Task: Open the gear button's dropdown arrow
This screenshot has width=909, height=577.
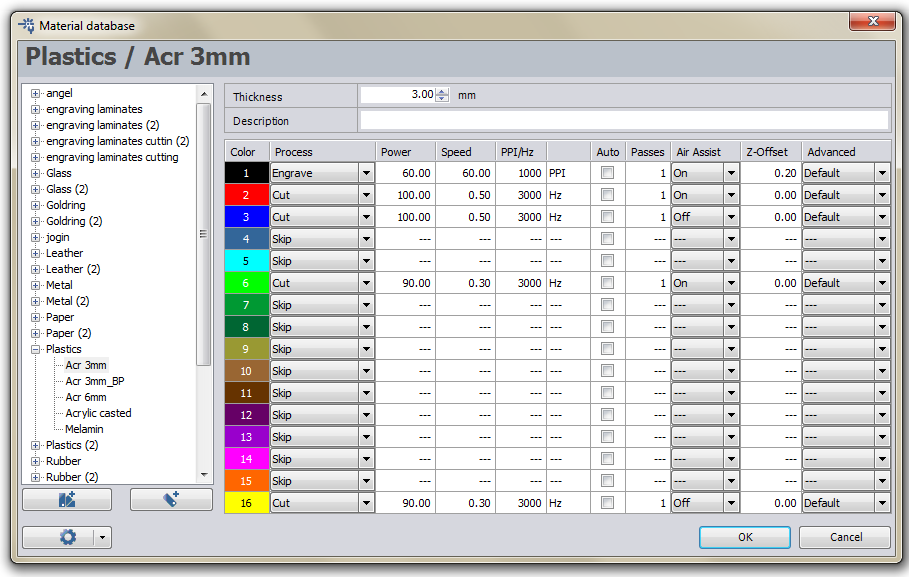Action: coord(103,537)
